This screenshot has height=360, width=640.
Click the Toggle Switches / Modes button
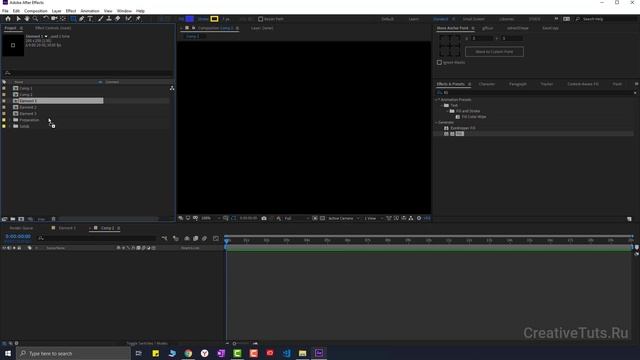(x=147, y=344)
